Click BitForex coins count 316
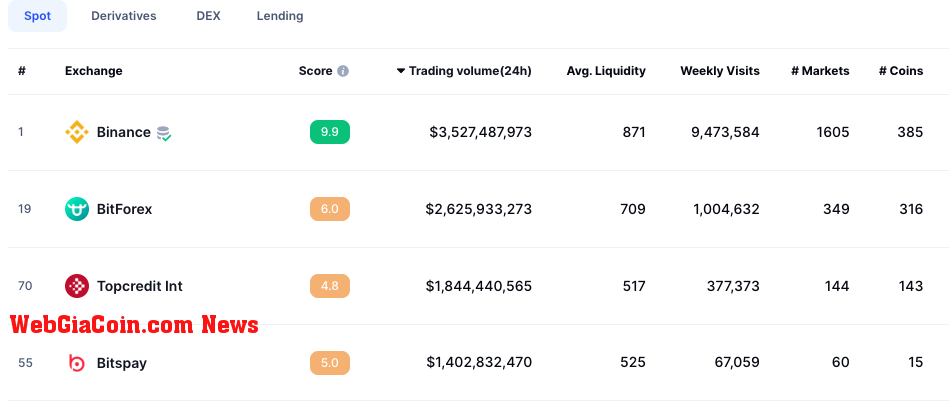The image size is (949, 403). coord(911,209)
